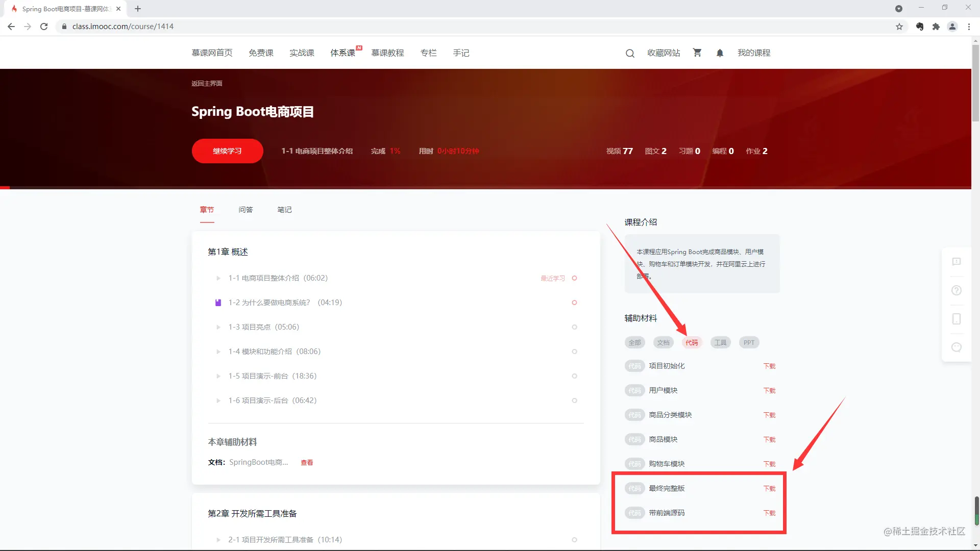Switch to the 笔记 tab
The image size is (980, 551).
[x=284, y=210]
